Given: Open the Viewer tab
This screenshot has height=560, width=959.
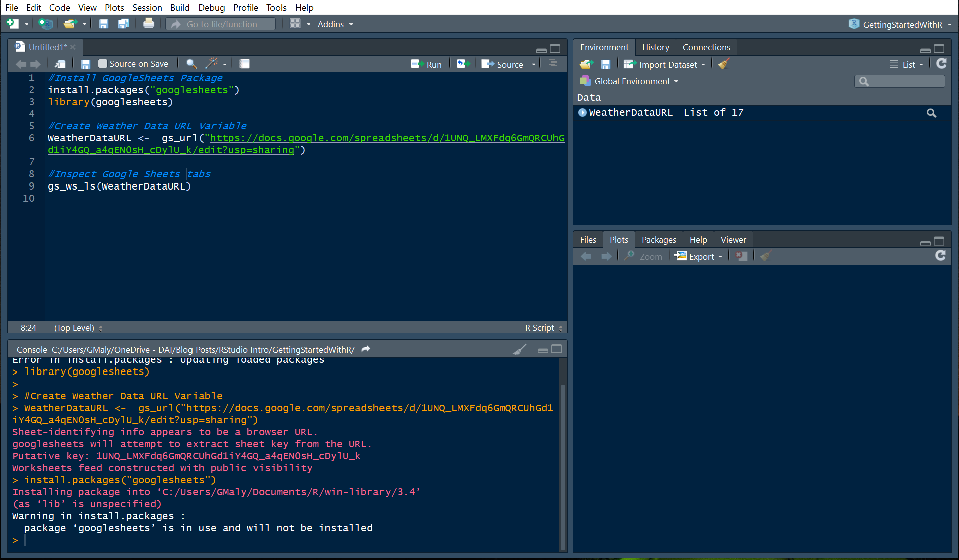Looking at the screenshot, I should (733, 240).
